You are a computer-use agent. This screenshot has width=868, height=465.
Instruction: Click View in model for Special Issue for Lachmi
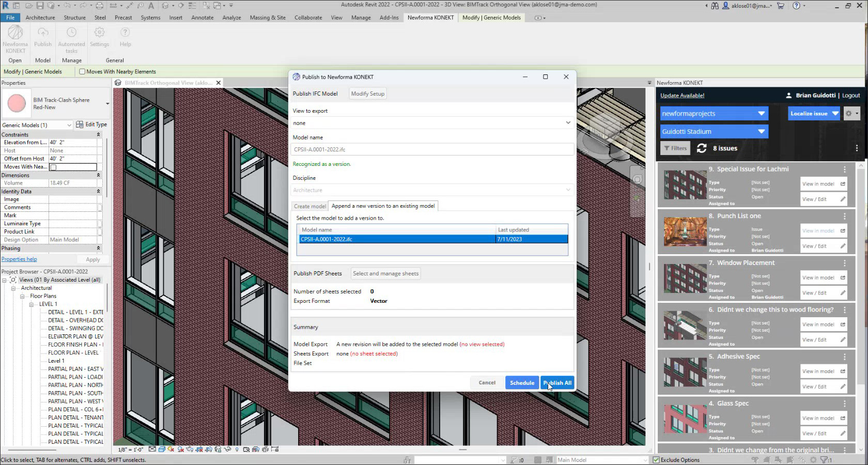click(824, 184)
